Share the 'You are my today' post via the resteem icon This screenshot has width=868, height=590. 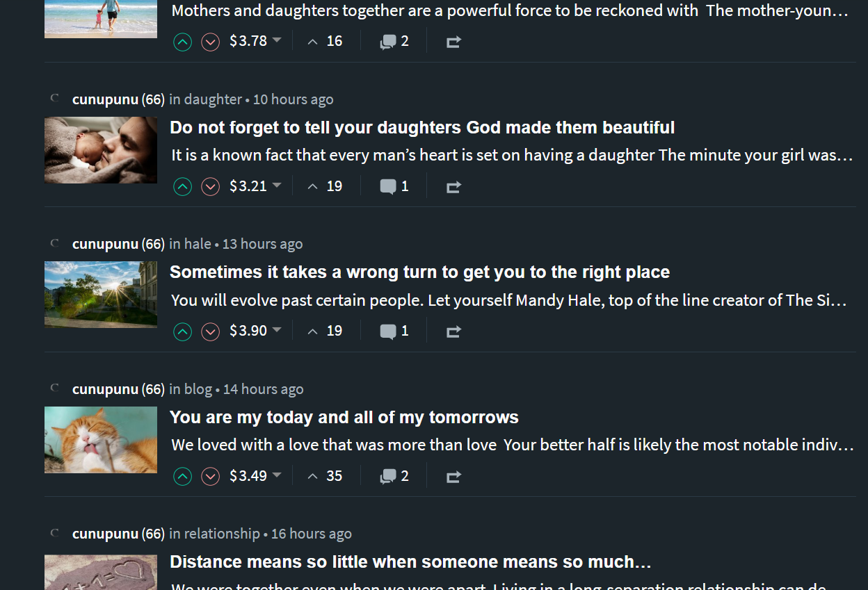(x=453, y=477)
